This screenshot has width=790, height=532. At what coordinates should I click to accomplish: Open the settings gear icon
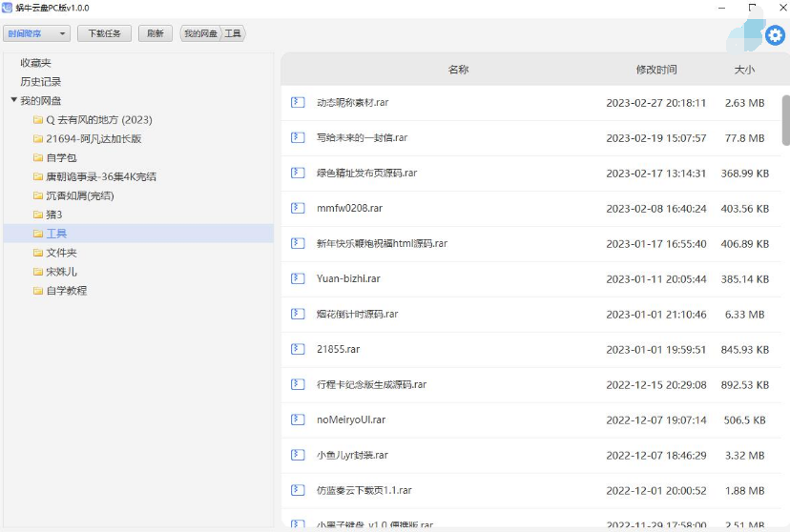click(775, 35)
